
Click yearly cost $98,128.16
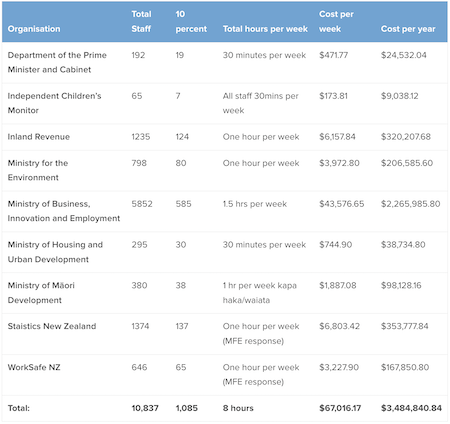pyautogui.click(x=401, y=285)
